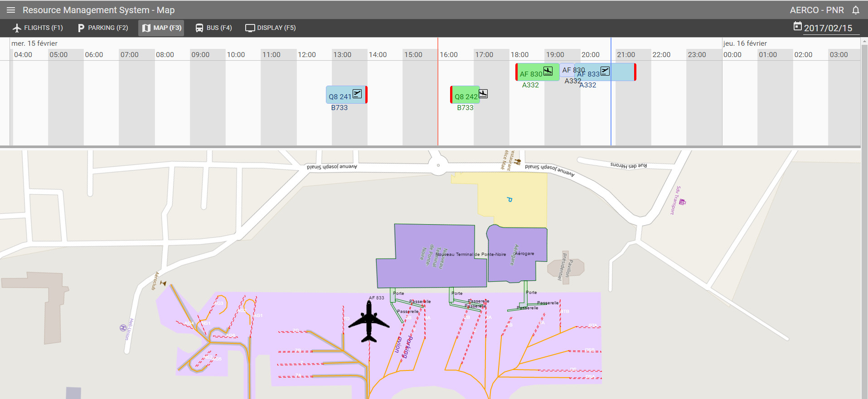This screenshot has height=399, width=868.
Task: Click the black aircraft icon on the apron
Action: [x=369, y=322]
